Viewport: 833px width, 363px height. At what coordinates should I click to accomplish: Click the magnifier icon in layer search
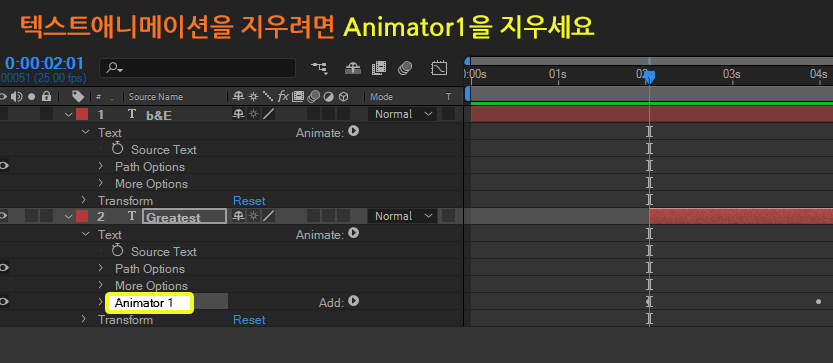(114, 68)
